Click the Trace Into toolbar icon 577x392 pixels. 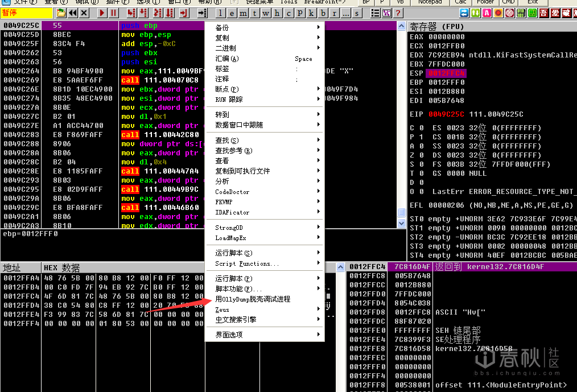point(158,13)
